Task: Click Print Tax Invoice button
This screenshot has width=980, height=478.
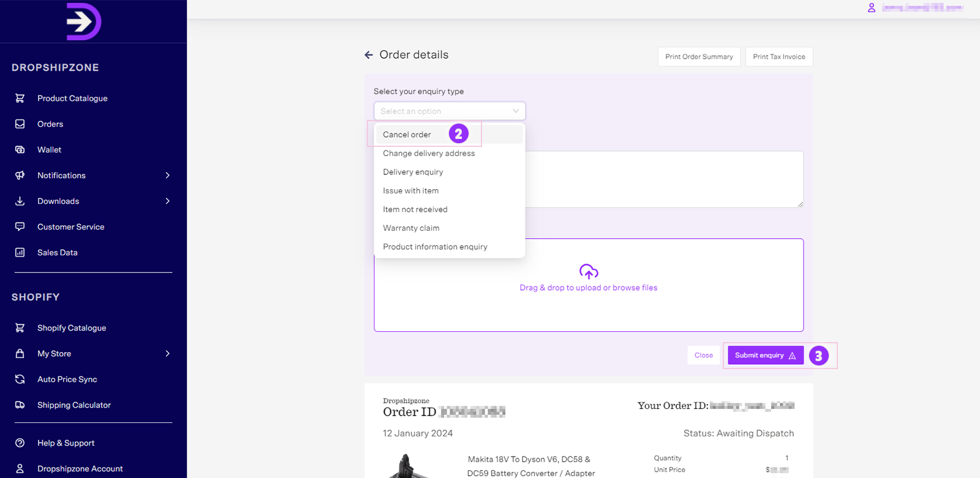Action: (x=779, y=56)
